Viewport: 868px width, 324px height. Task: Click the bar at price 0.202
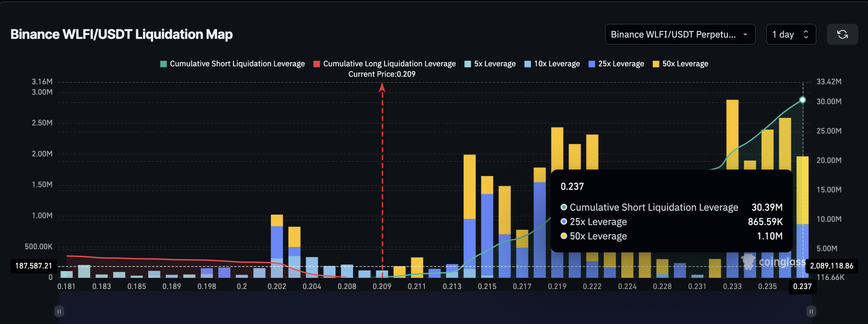277,244
